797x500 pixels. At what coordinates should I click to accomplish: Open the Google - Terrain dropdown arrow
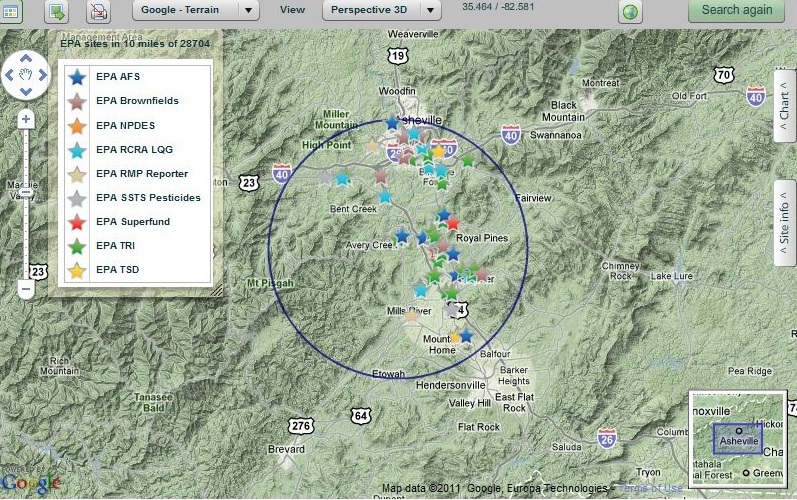tap(248, 10)
